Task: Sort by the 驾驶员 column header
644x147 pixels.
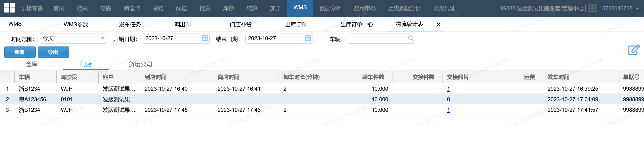Action: click(x=77, y=77)
